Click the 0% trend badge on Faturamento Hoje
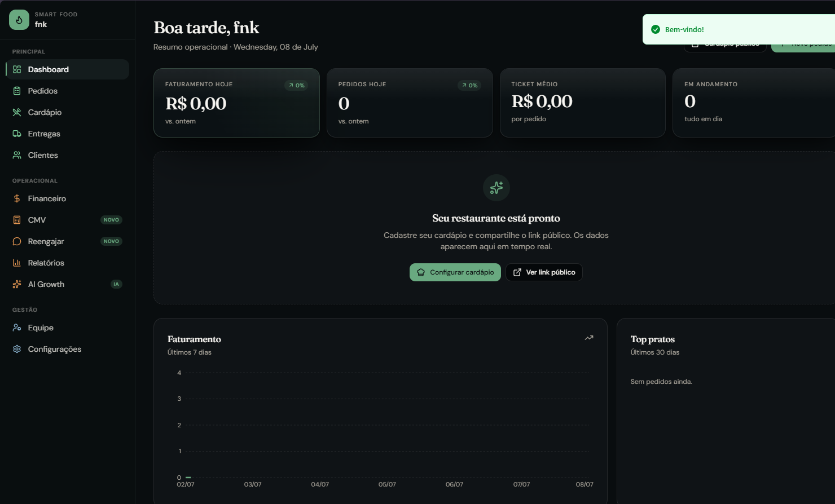835x504 pixels. (297, 85)
